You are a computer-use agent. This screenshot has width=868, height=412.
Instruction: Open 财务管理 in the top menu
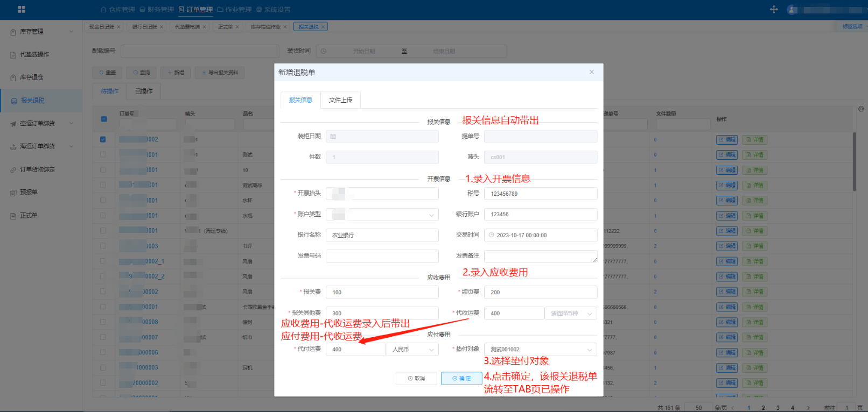pos(157,10)
